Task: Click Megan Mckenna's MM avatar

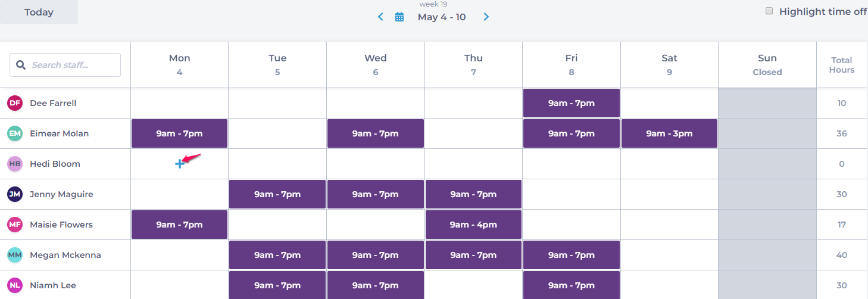Action: pos(15,255)
